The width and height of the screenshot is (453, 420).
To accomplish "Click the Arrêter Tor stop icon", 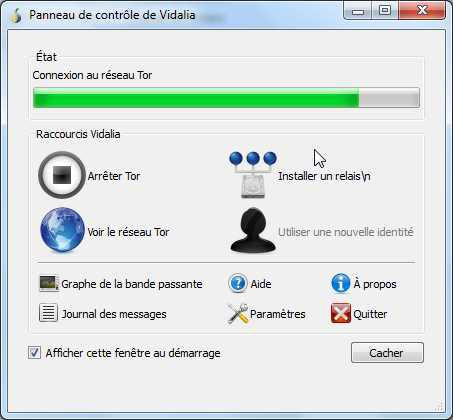I will [x=62, y=175].
